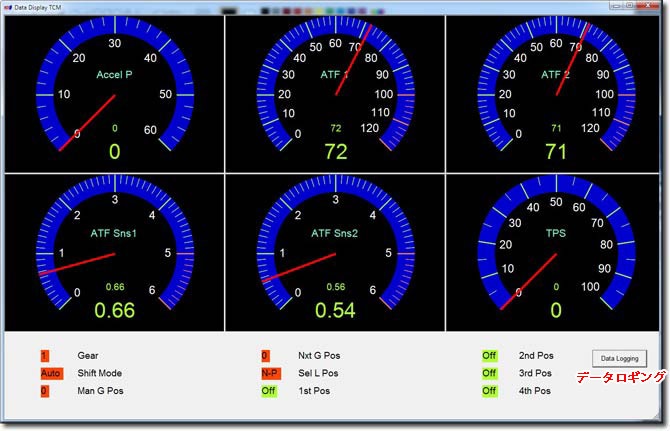
Task: Toggle the 3rd Pos Off indicator
Action: (x=489, y=373)
